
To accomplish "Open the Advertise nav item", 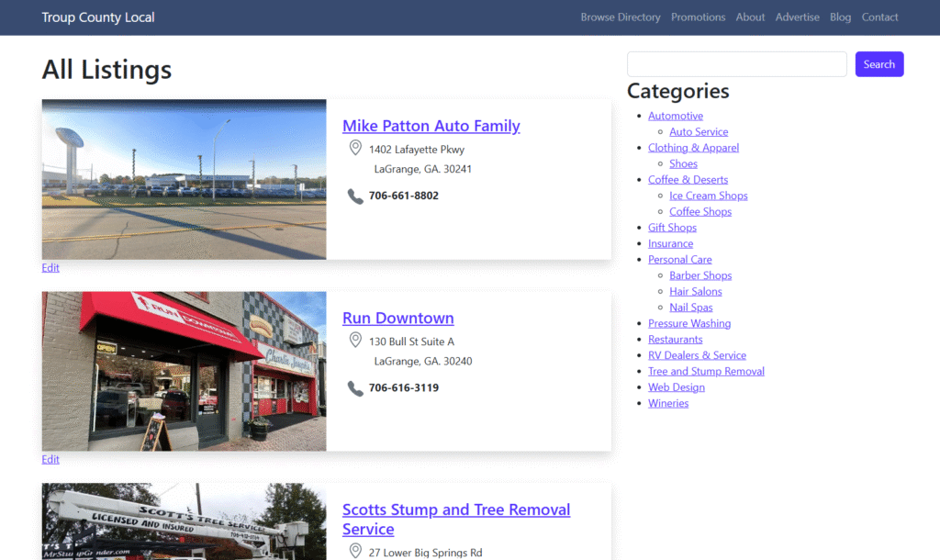I will [797, 17].
